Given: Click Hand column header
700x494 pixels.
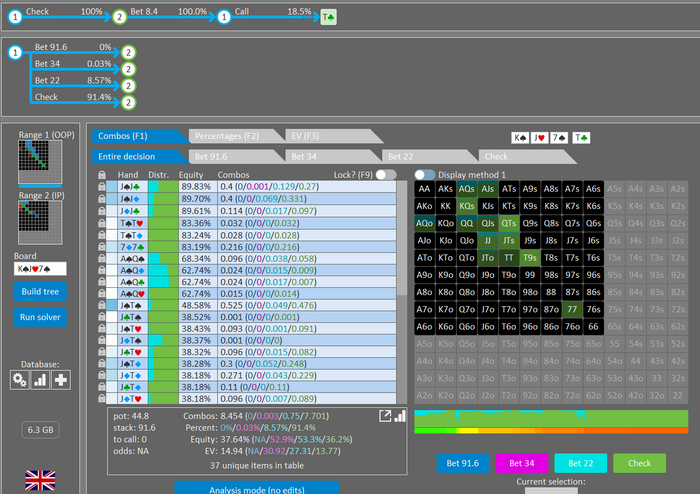Looking at the screenshot, I should click(128, 175).
